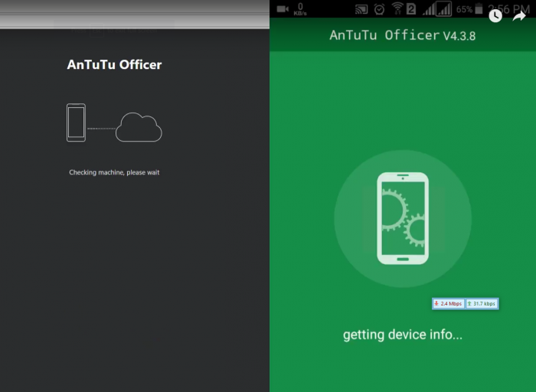536x392 pixels.
Task: Tap the battery icon in status bar
Action: coord(479,9)
